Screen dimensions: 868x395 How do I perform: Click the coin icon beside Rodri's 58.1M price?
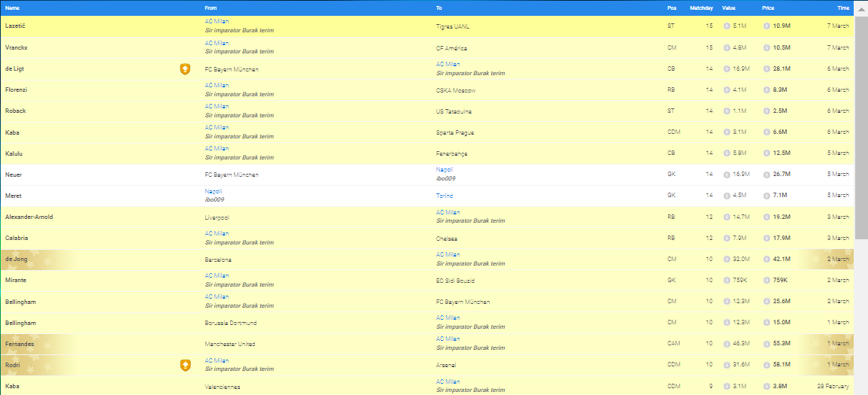coord(766,365)
